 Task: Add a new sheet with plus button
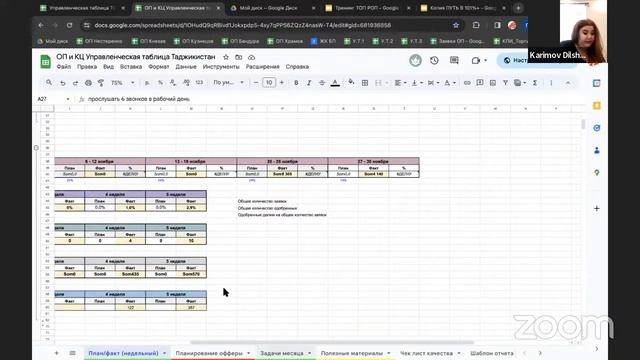pos(57,353)
